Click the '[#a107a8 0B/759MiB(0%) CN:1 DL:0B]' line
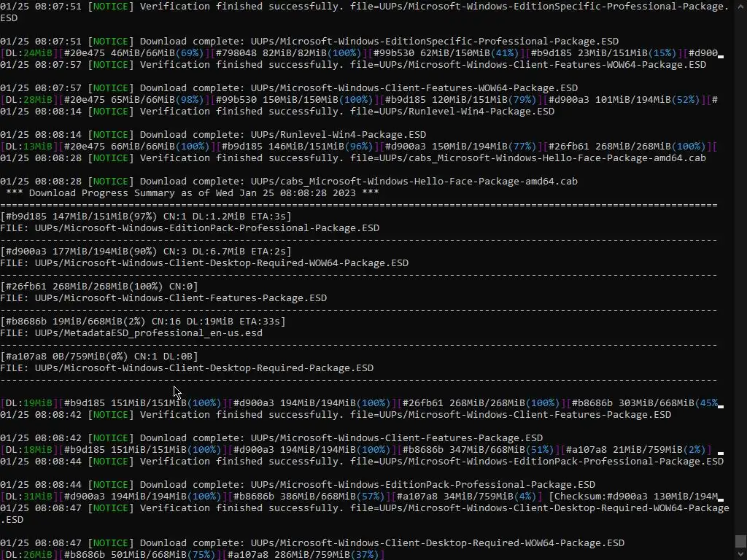This screenshot has height=560, width=747. (x=99, y=356)
